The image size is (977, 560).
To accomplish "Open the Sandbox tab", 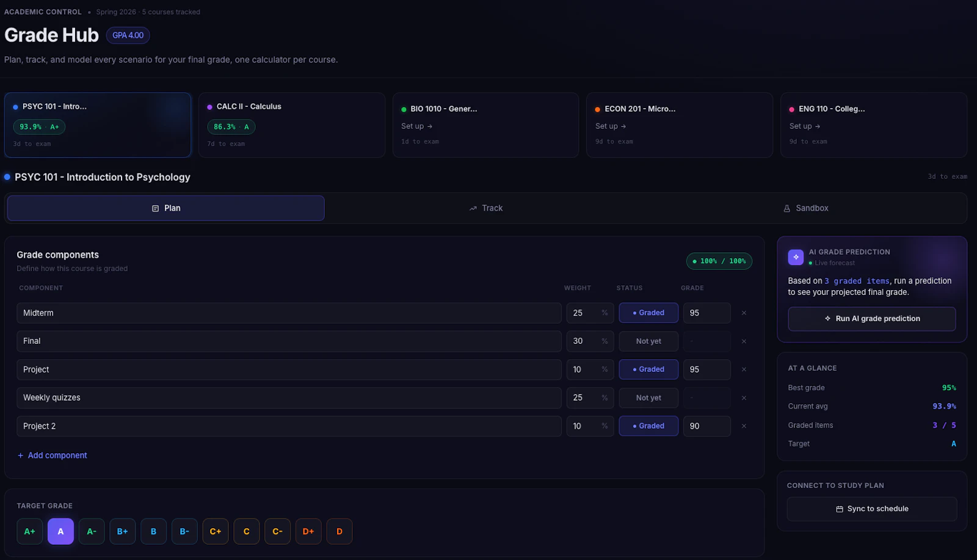I will point(806,208).
